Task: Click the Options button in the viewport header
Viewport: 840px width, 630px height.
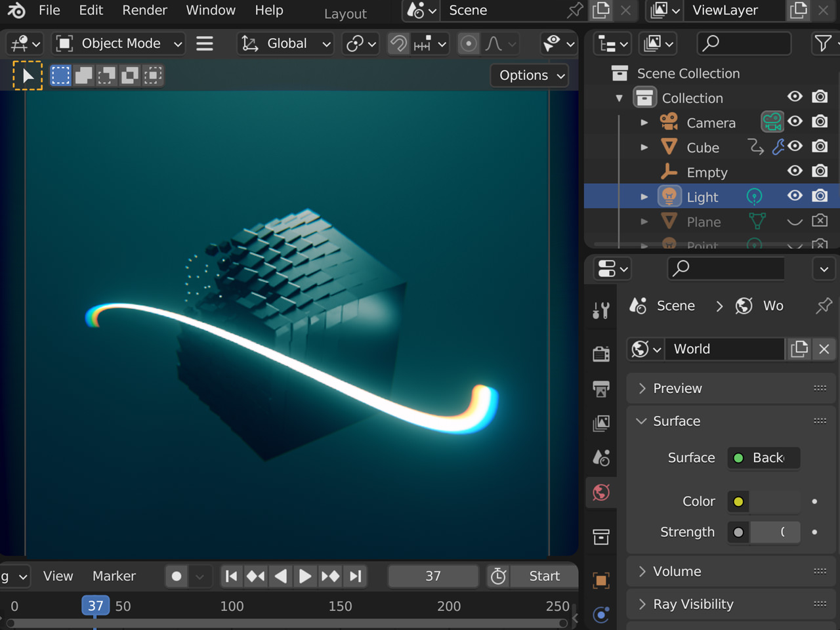Action: tap(529, 75)
